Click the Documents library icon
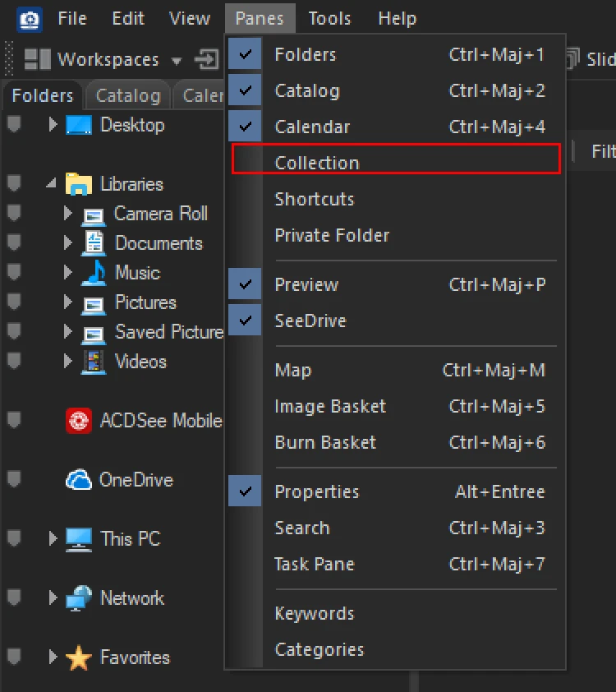Screen dimensions: 616x692 [x=94, y=243]
